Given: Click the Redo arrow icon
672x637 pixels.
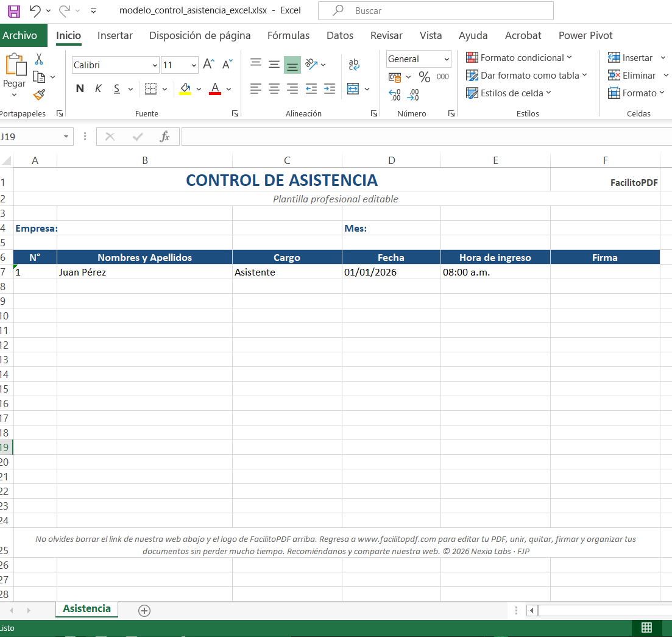Looking at the screenshot, I should coord(65,11).
